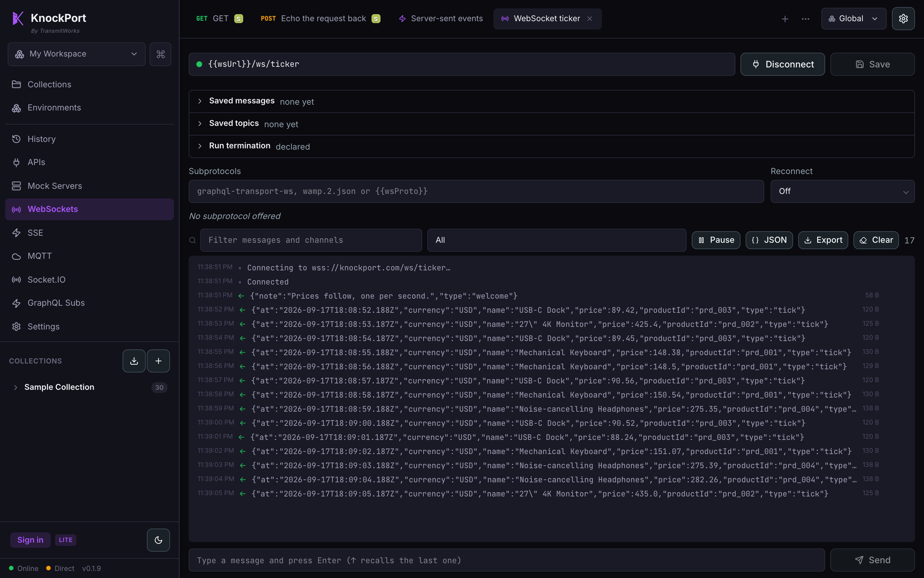Expand the Saved topics section
The image size is (924, 578).
551,124
